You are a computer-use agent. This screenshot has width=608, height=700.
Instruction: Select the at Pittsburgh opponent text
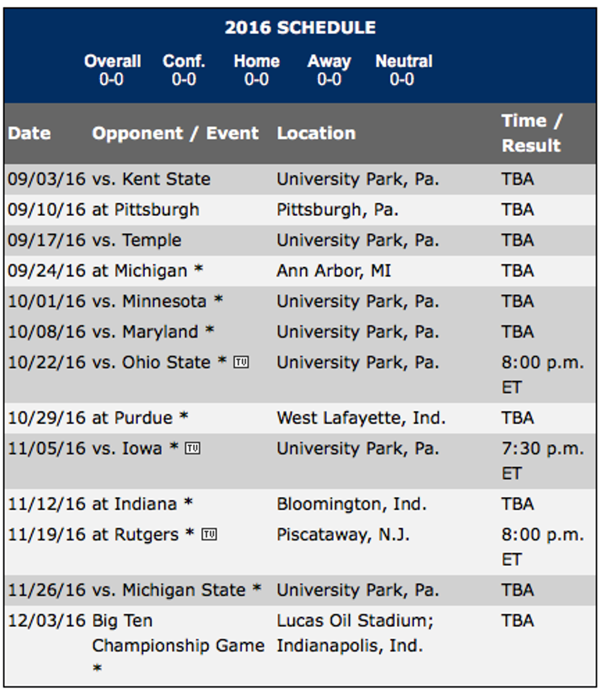click(146, 210)
